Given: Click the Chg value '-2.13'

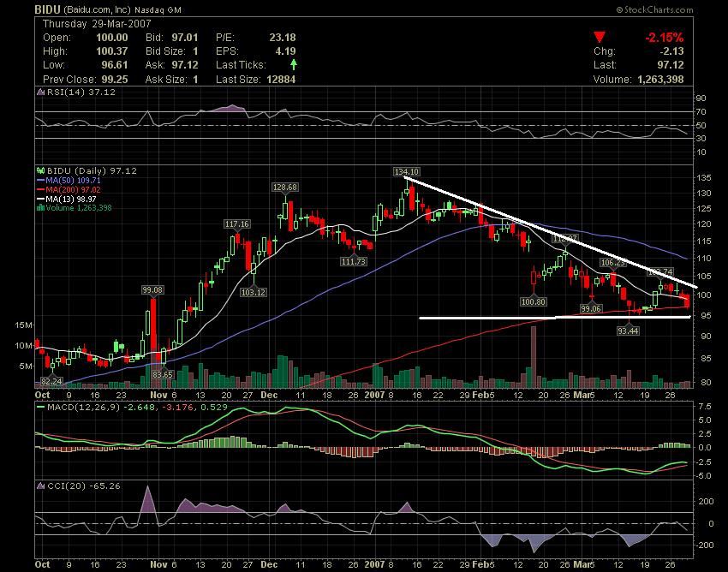Looking at the screenshot, I should tap(671, 51).
